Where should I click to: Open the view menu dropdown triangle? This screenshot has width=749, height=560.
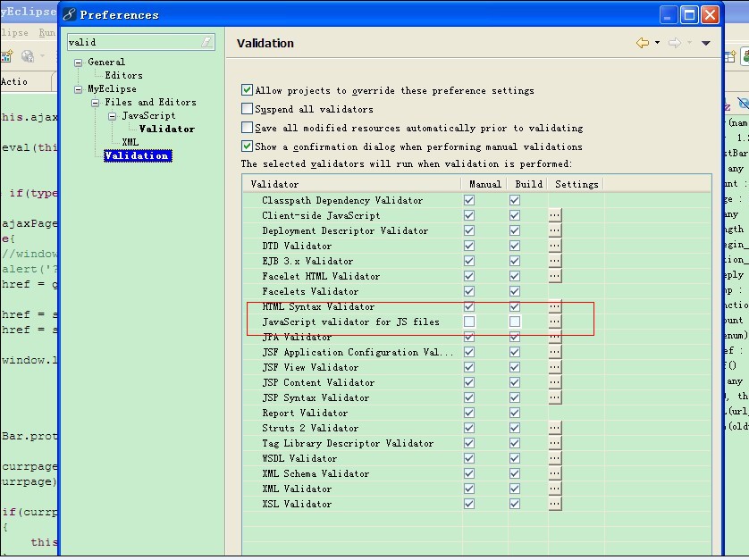coord(705,43)
